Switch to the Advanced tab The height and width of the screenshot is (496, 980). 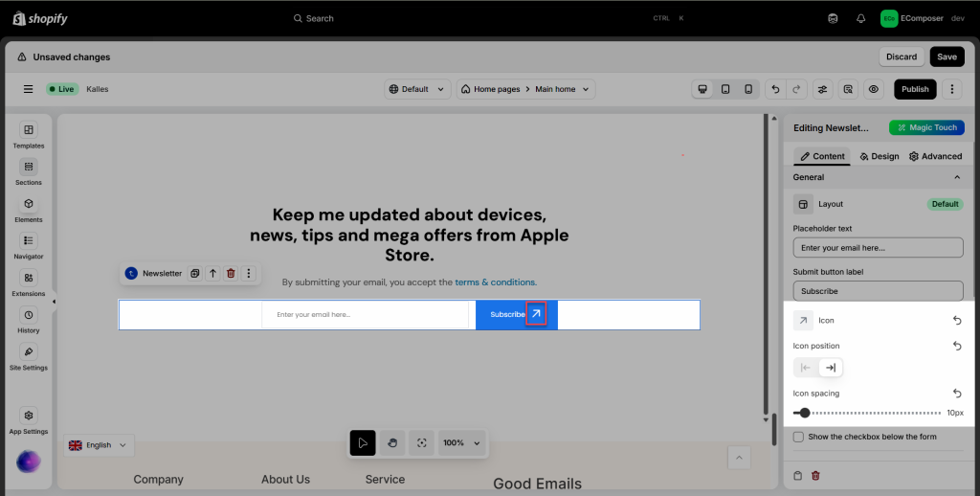coord(935,156)
